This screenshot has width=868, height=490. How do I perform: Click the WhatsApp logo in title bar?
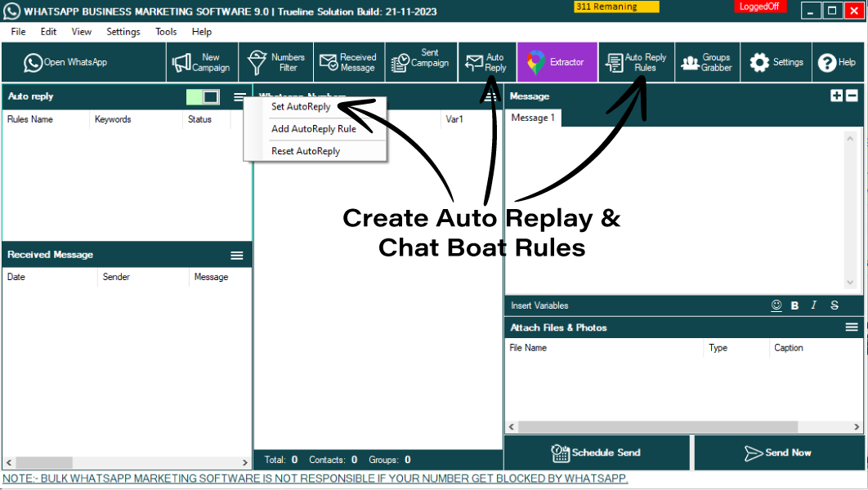click(x=11, y=11)
